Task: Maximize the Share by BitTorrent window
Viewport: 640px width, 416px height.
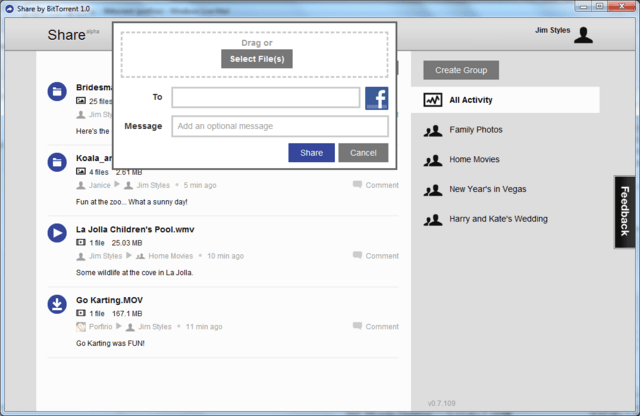Action: click(x=600, y=6)
